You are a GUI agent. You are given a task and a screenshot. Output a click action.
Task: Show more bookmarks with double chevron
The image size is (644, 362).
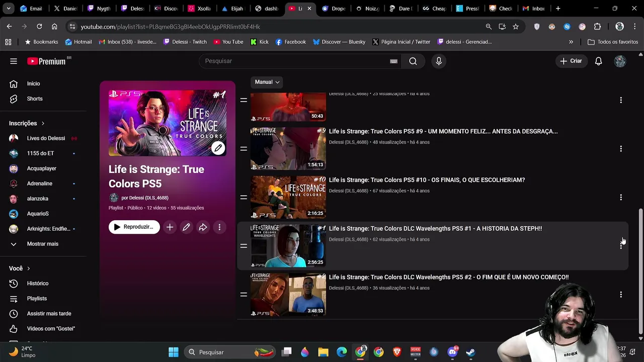pyautogui.click(x=571, y=42)
